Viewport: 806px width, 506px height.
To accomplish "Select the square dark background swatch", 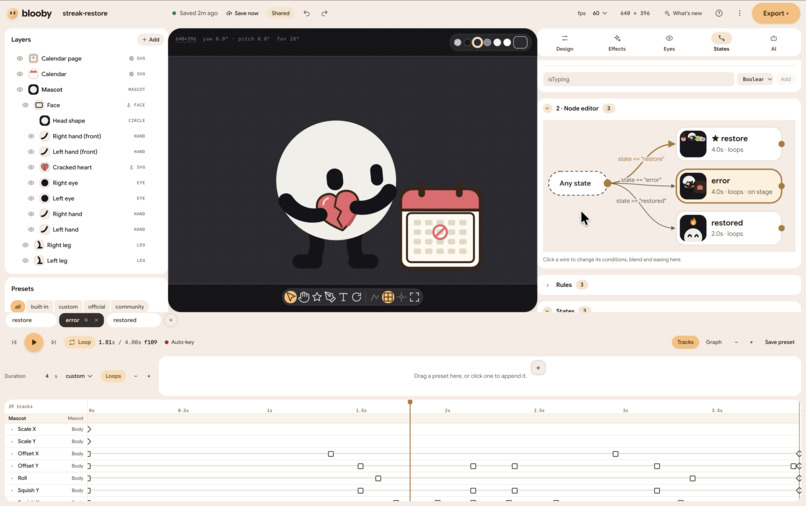I will 520,42.
